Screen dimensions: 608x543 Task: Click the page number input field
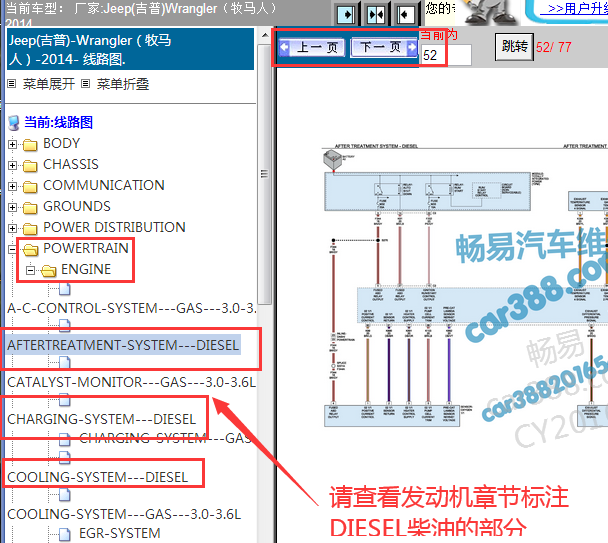(446, 55)
